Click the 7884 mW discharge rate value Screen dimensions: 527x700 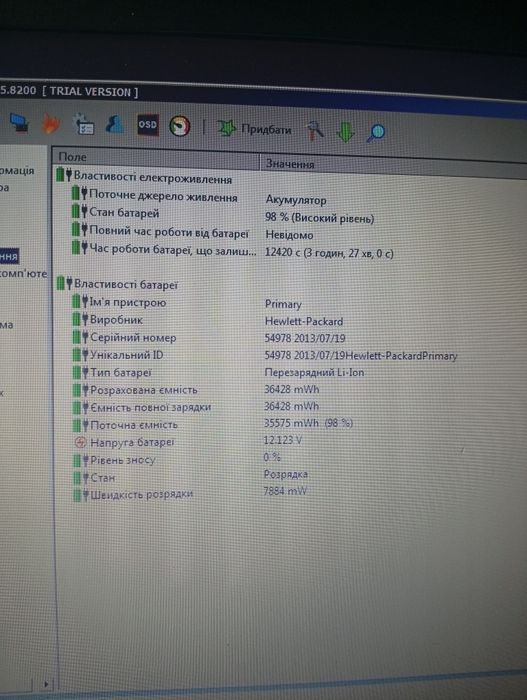coord(285,491)
